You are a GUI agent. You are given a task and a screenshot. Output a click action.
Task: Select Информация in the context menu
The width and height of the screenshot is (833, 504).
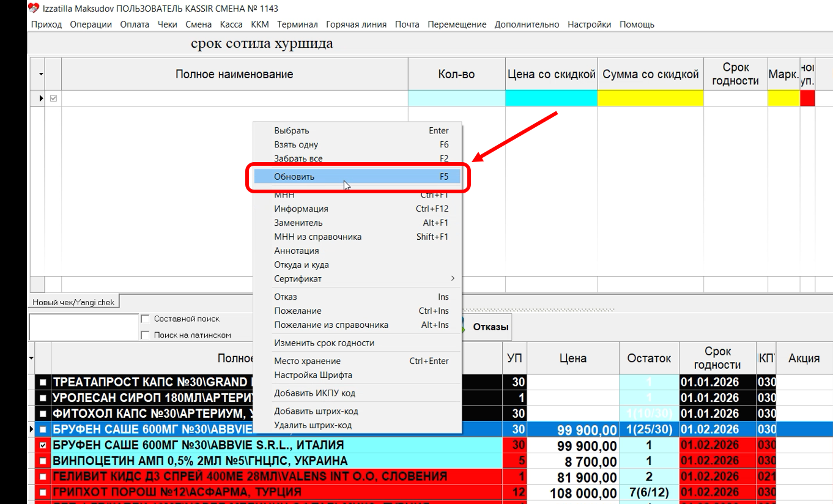pyautogui.click(x=357, y=209)
